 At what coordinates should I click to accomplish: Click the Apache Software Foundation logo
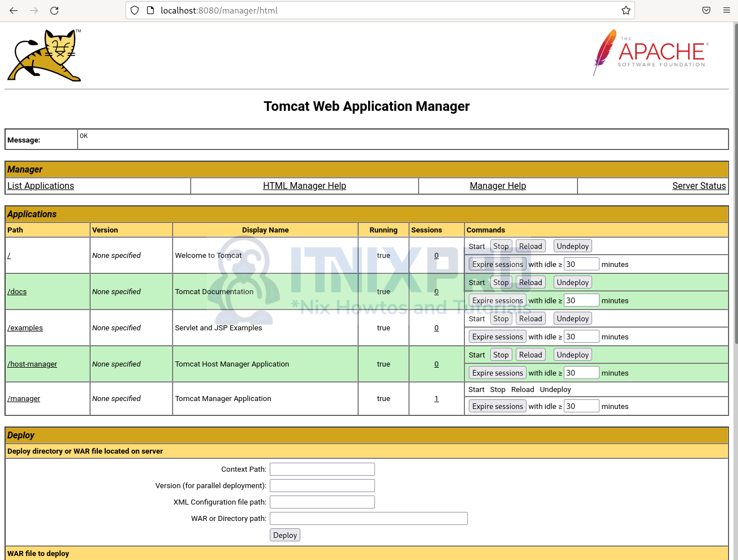(650, 53)
